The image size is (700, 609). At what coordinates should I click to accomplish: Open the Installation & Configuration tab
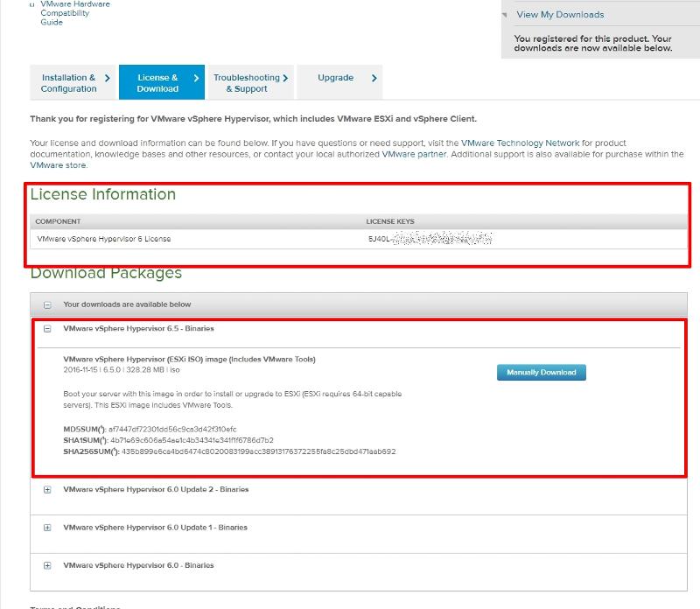tap(73, 82)
